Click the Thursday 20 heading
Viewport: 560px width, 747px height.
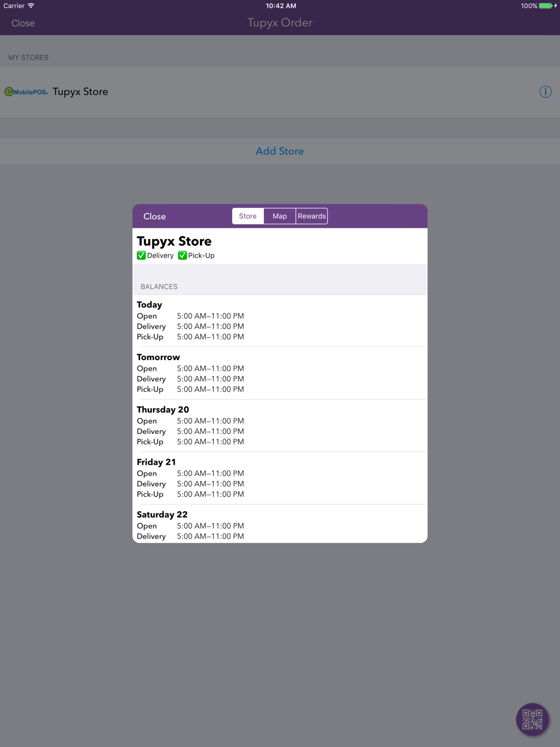point(163,409)
